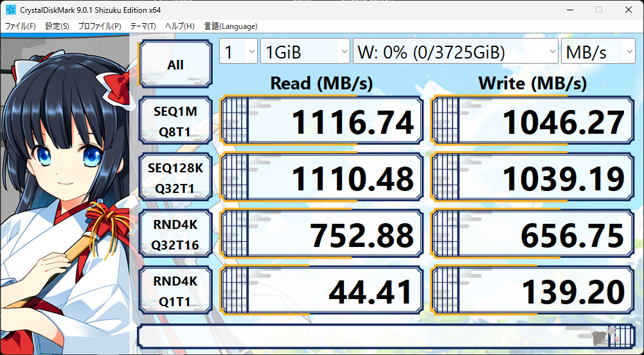644x355 pixels.
Task: Open the 設定(S) menu
Action: click(57, 26)
